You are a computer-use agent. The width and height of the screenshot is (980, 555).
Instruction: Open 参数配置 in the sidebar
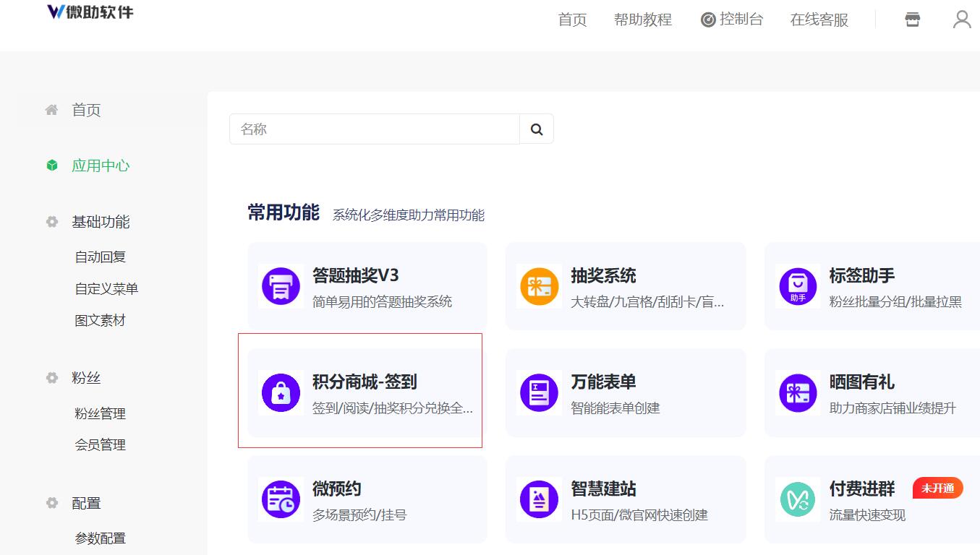(x=100, y=538)
